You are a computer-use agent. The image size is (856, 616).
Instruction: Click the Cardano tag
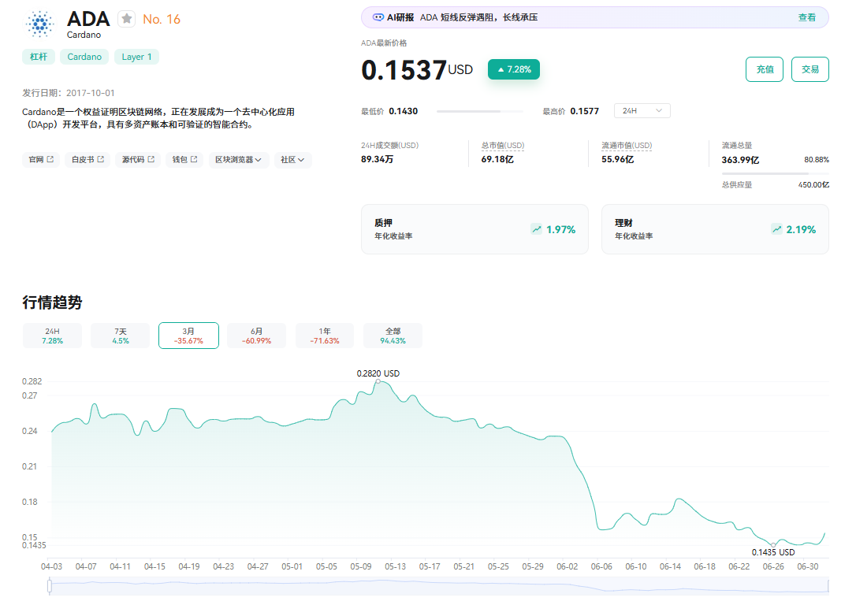(x=84, y=57)
